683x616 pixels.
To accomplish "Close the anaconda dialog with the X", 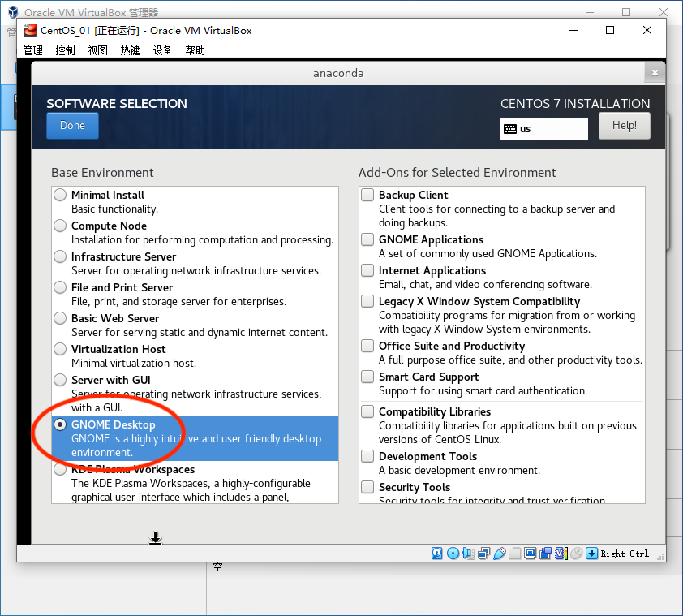I will pos(655,72).
